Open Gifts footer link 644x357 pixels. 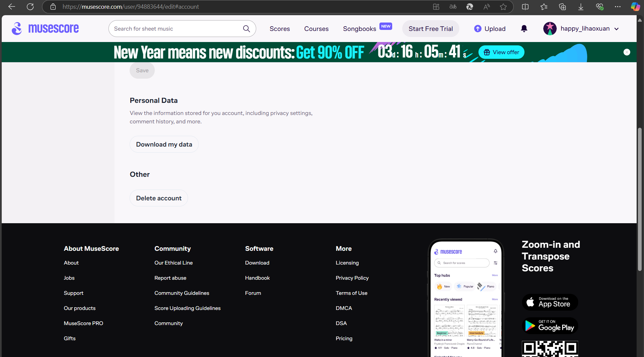point(70,339)
